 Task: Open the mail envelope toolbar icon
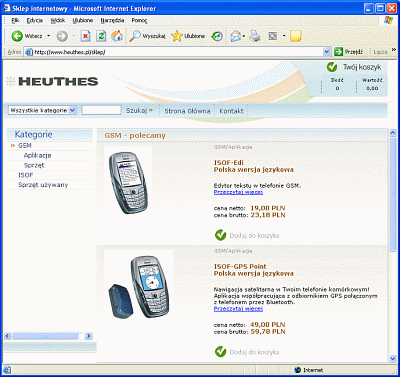(x=236, y=36)
